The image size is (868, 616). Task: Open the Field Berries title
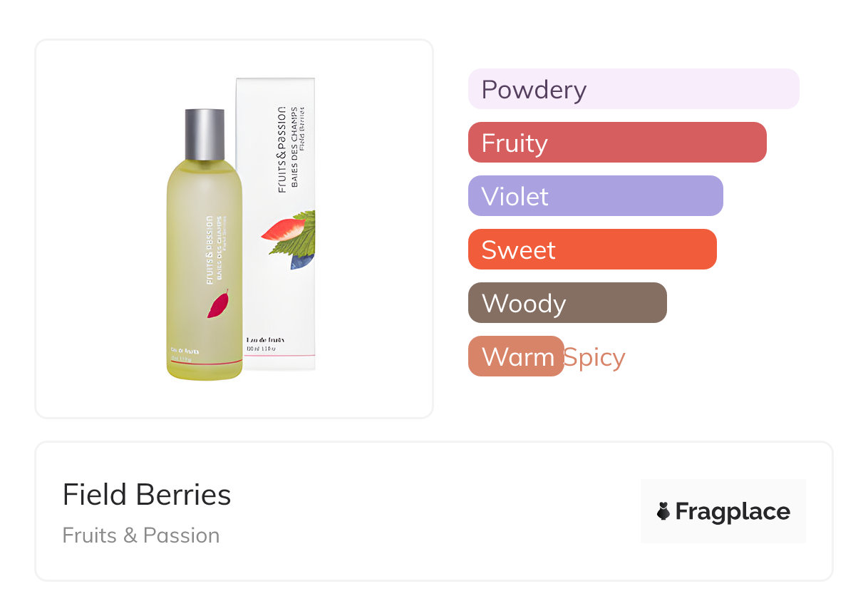147,495
